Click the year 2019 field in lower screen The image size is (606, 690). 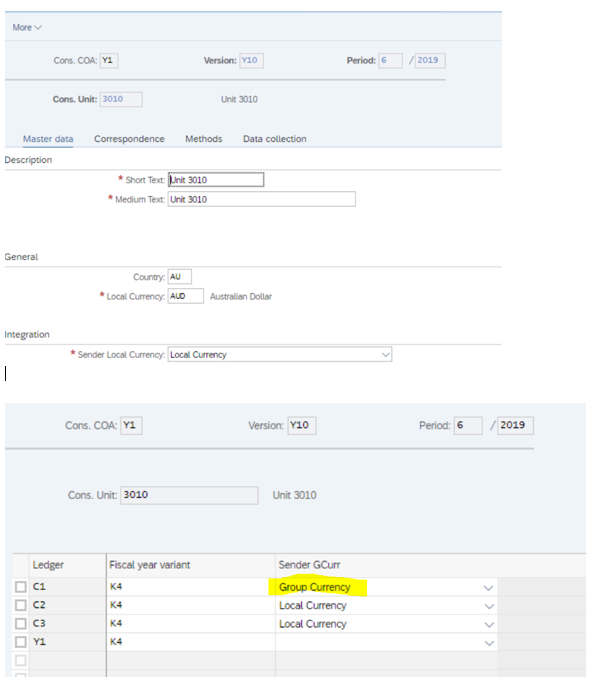point(515,426)
